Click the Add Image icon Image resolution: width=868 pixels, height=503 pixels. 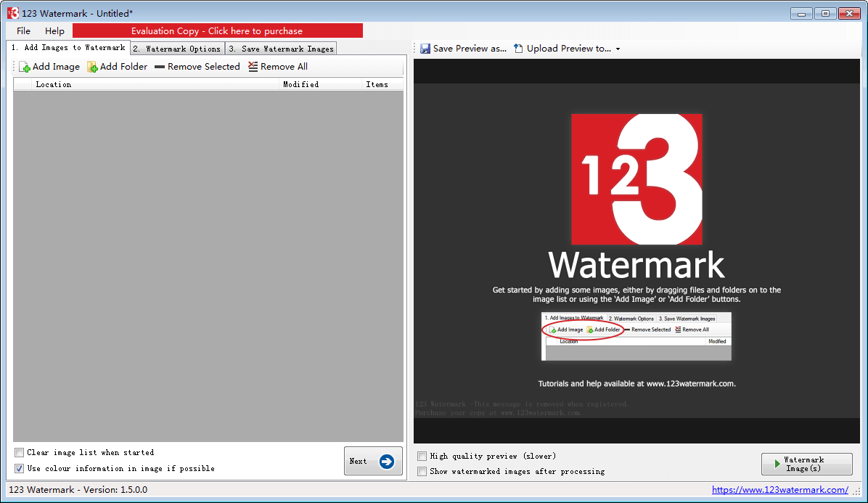[x=25, y=67]
